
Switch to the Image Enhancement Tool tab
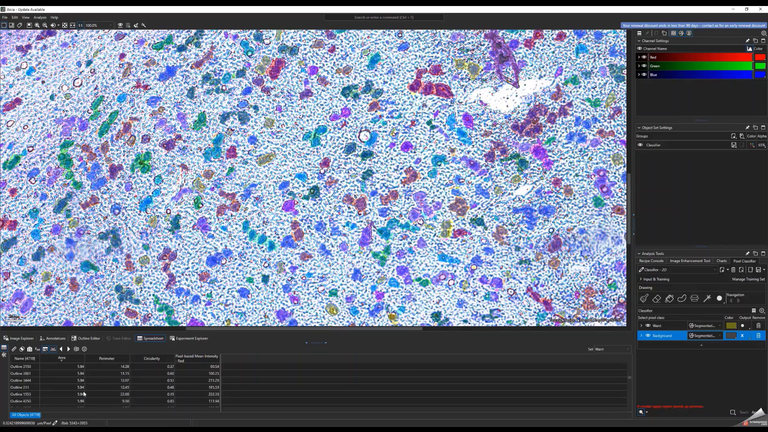[x=689, y=261]
